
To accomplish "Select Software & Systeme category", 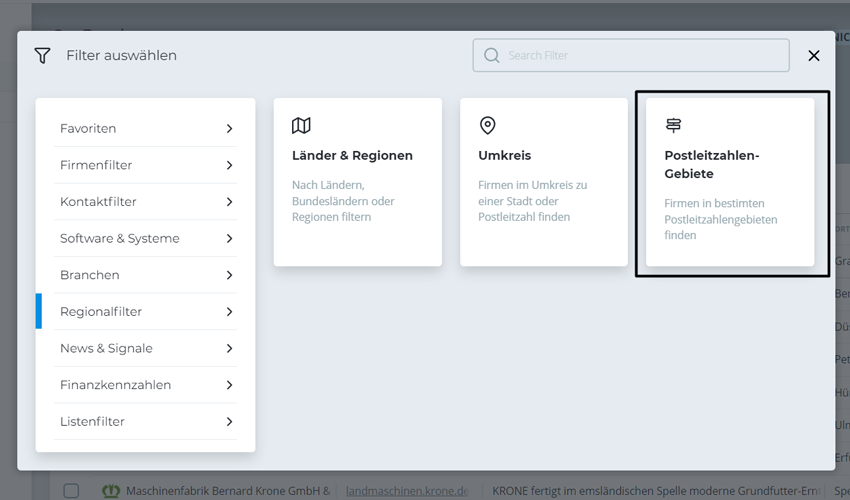I will click(x=119, y=238).
